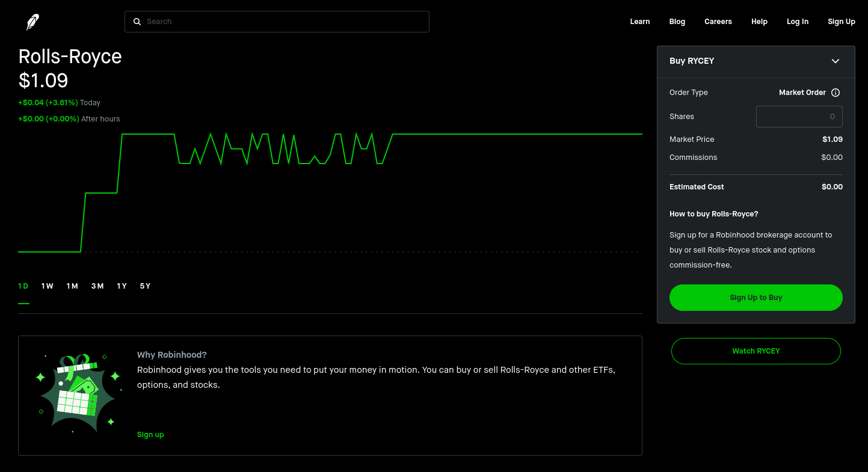Open the Help page
This screenshot has height=472, width=868.
click(x=759, y=22)
